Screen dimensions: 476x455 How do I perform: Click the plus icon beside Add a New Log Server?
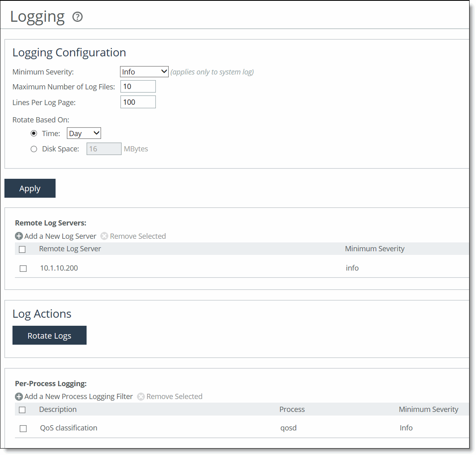[19, 236]
